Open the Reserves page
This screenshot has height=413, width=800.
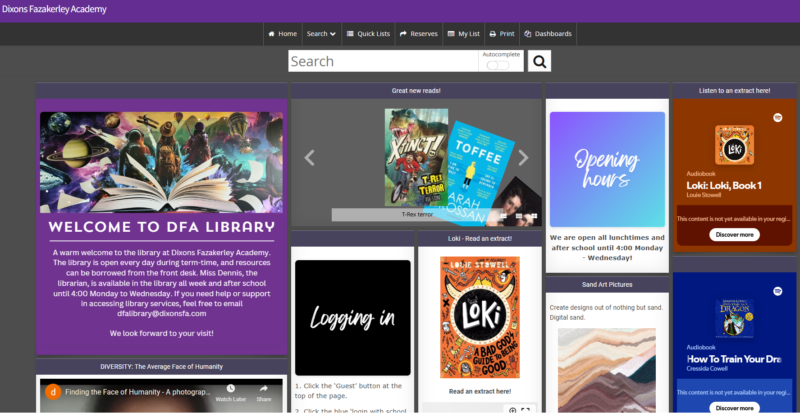click(x=418, y=34)
